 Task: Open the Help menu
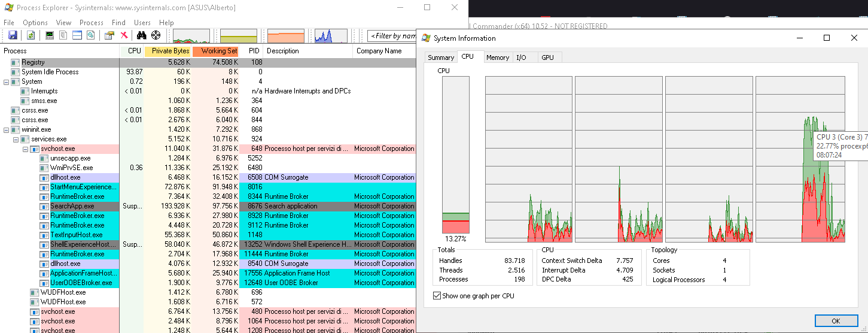click(167, 23)
